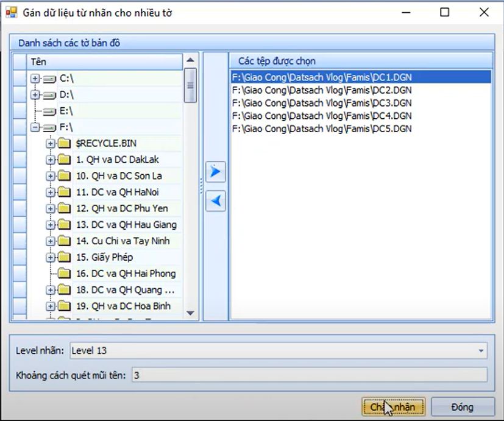
Task: Click the left arrow remove-file button
Action: click(215, 200)
